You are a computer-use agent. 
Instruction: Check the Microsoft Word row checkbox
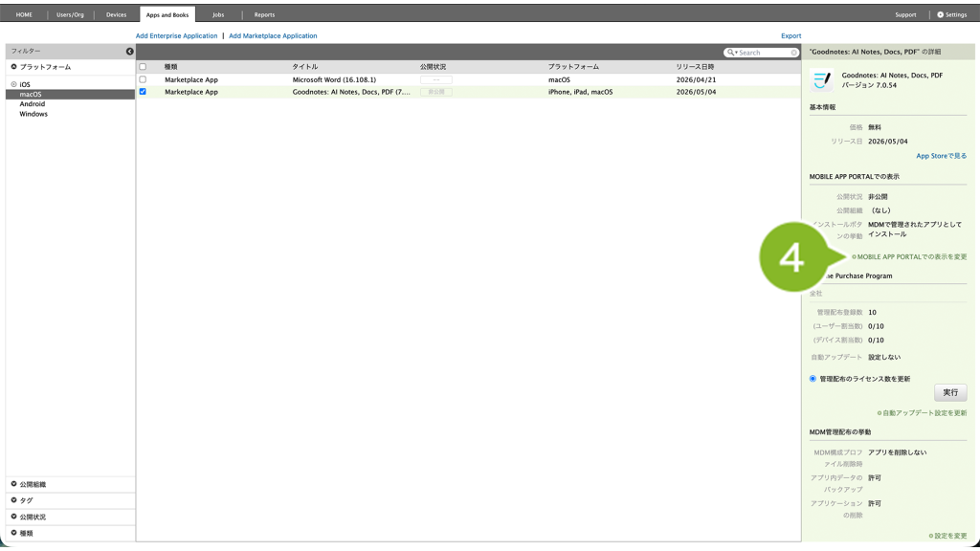point(143,79)
